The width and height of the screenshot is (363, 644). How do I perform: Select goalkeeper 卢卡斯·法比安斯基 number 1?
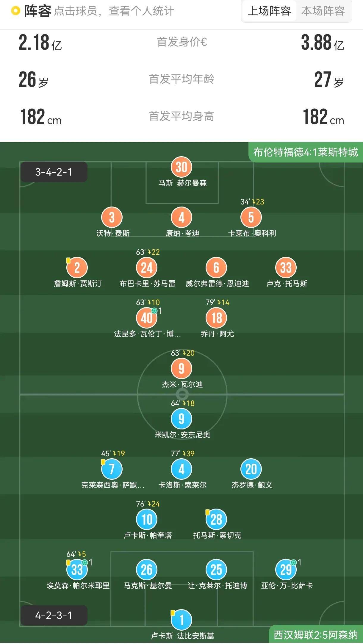click(x=182, y=620)
